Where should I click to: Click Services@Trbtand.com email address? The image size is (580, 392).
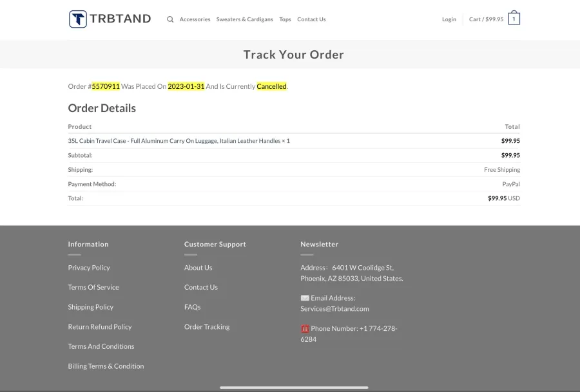pos(334,308)
